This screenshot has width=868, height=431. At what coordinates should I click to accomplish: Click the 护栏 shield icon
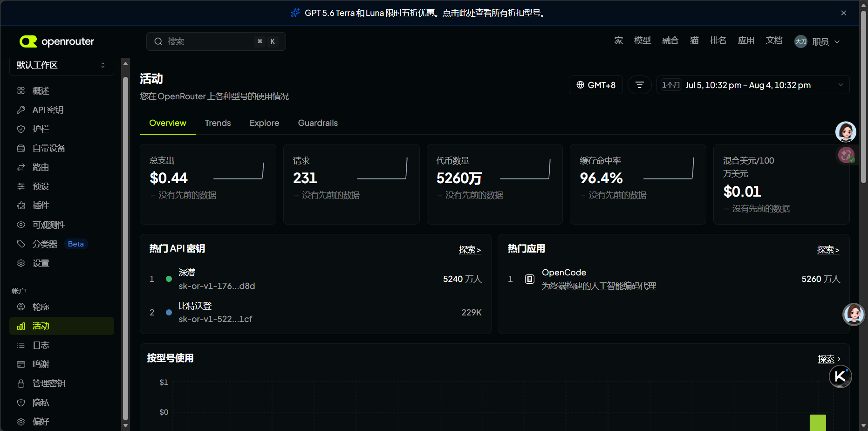pyautogui.click(x=21, y=129)
